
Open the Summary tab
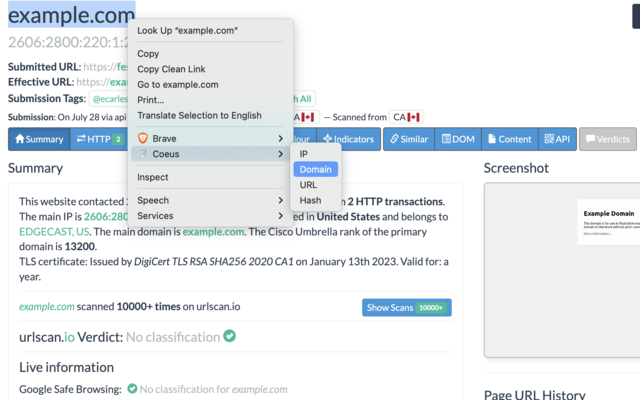tap(37, 139)
